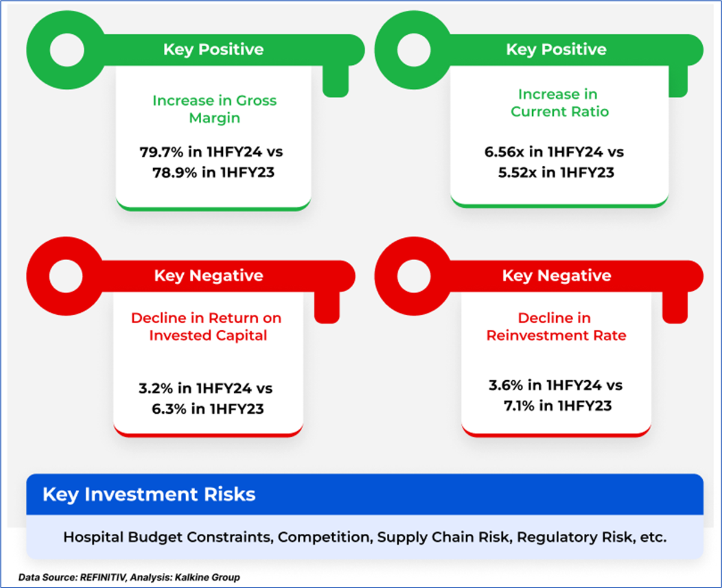Select Key Negative label on Invested Capital key
The height and width of the screenshot is (588, 722).
(208, 276)
